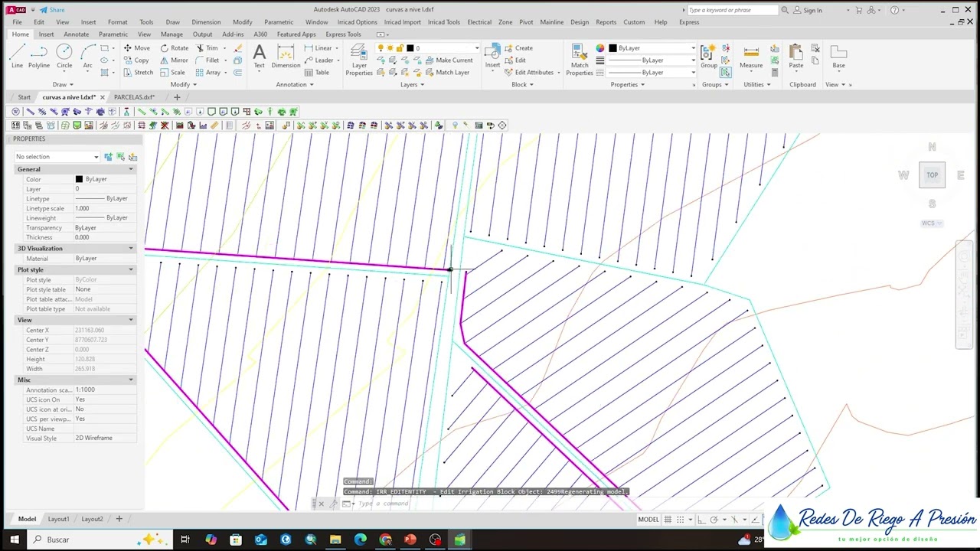980x551 pixels.
Task: Toggle grid display in status bar
Action: (668, 520)
